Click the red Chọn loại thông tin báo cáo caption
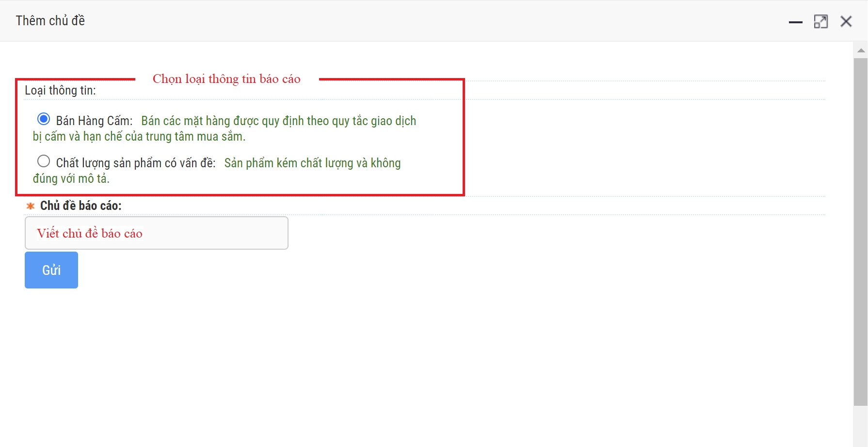 point(226,79)
